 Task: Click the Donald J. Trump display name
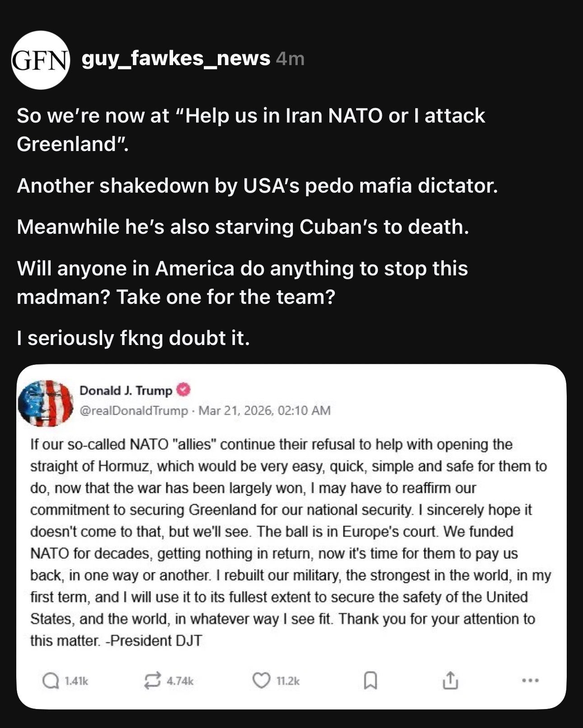(x=126, y=390)
